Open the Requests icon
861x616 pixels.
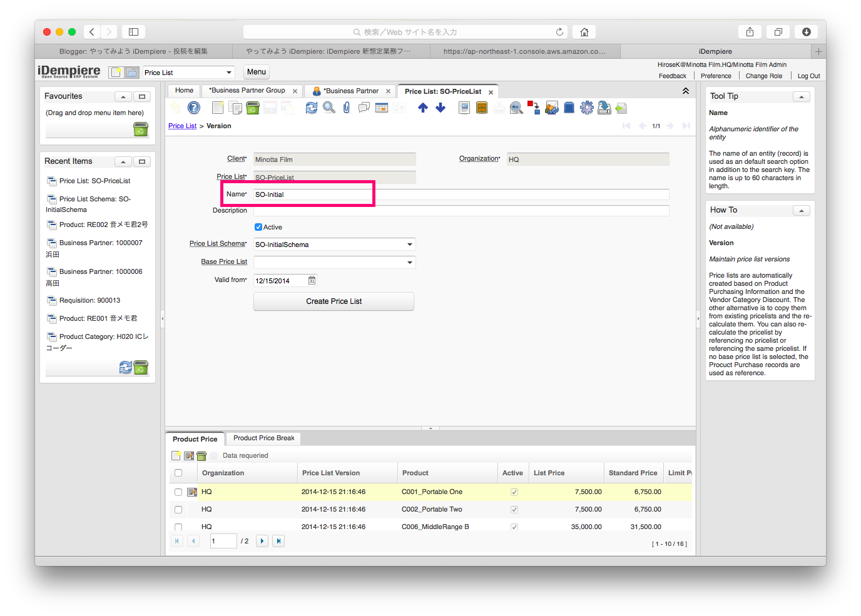pos(551,108)
